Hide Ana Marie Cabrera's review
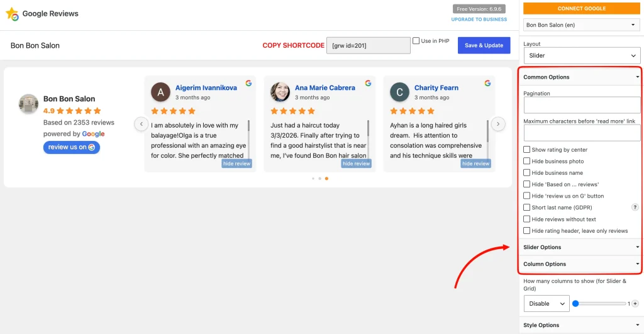Image resolution: width=644 pixels, height=334 pixels. (x=356, y=164)
